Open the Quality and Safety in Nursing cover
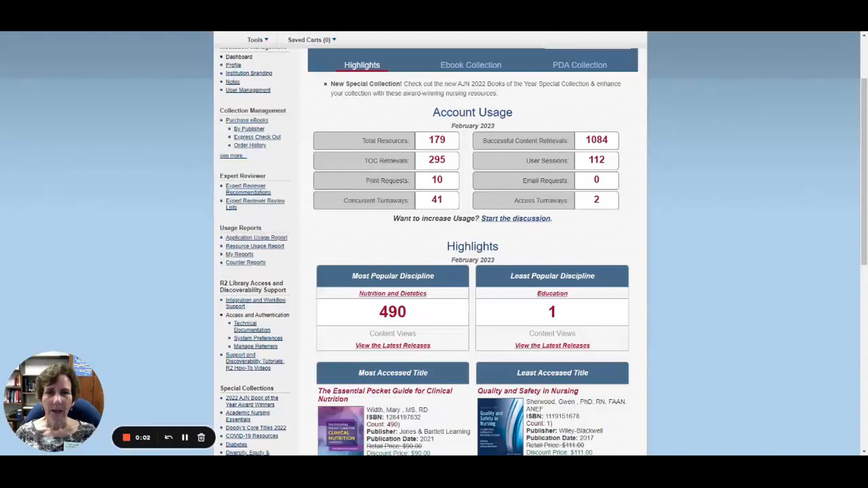The height and width of the screenshot is (488, 868). tap(500, 427)
